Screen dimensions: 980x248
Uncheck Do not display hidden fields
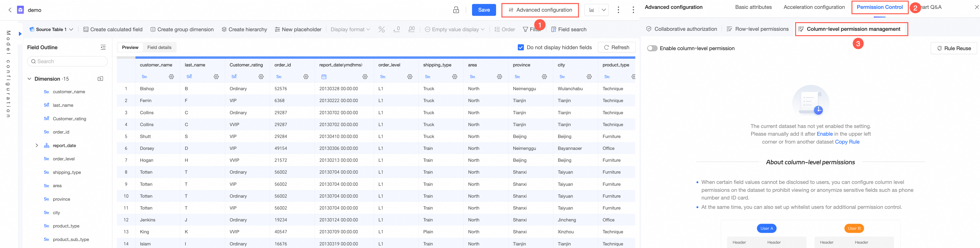tap(520, 48)
